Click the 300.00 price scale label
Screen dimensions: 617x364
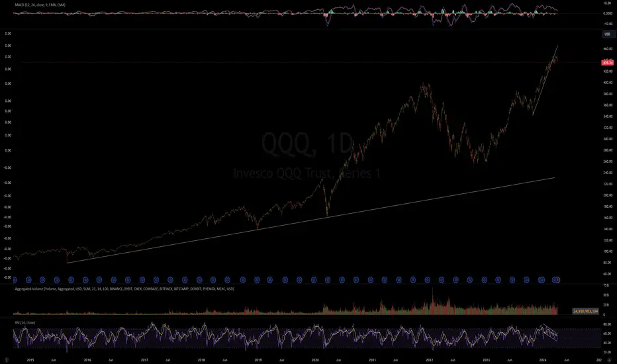pos(608,139)
